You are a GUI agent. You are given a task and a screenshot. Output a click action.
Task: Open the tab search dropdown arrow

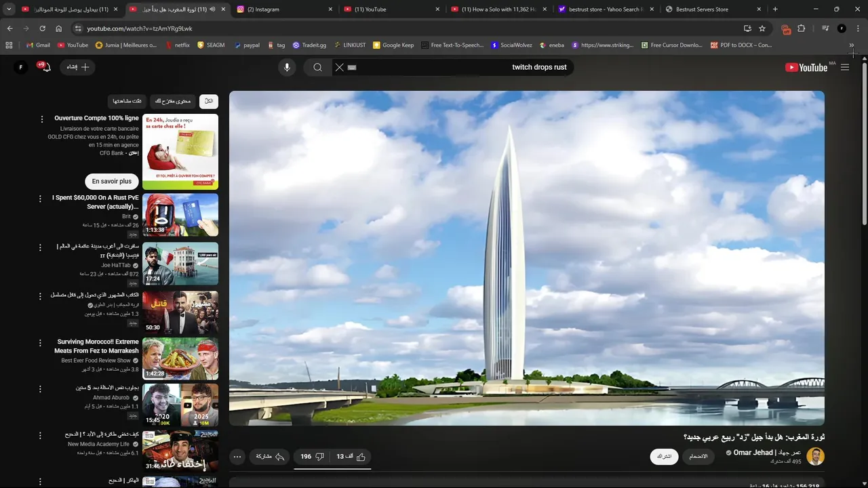point(9,9)
